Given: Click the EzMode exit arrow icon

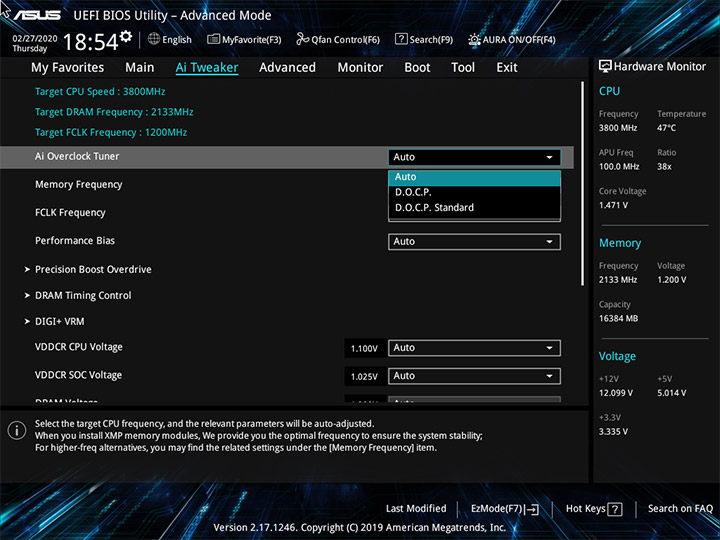Looking at the screenshot, I should [533, 509].
